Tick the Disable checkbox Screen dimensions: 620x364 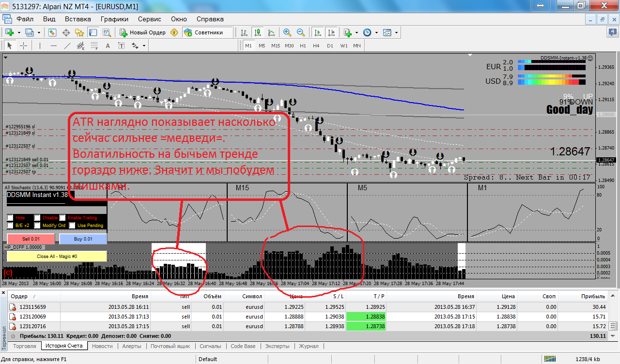point(37,218)
